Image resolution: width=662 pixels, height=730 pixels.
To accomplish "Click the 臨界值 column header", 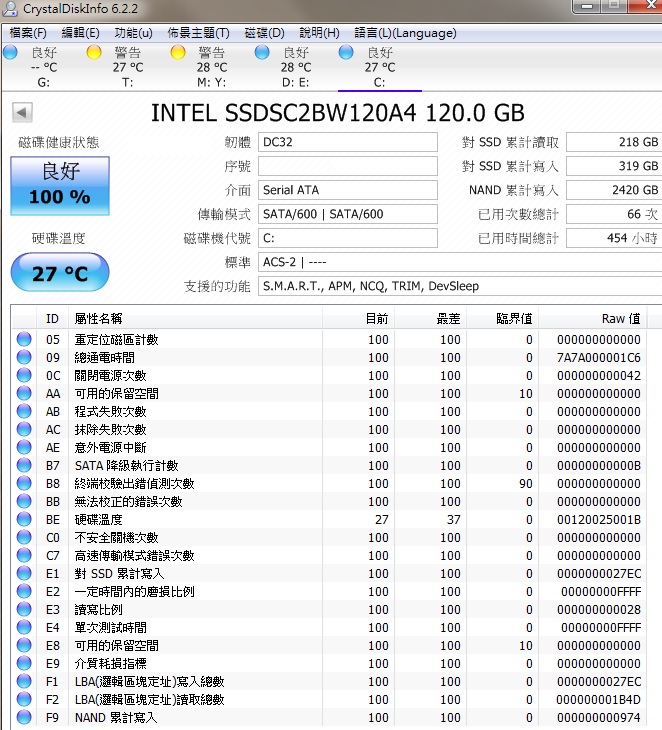I will click(502, 318).
